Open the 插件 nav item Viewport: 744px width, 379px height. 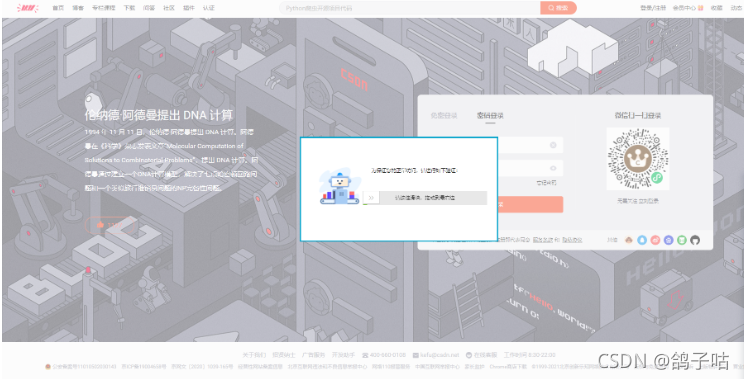(x=188, y=8)
